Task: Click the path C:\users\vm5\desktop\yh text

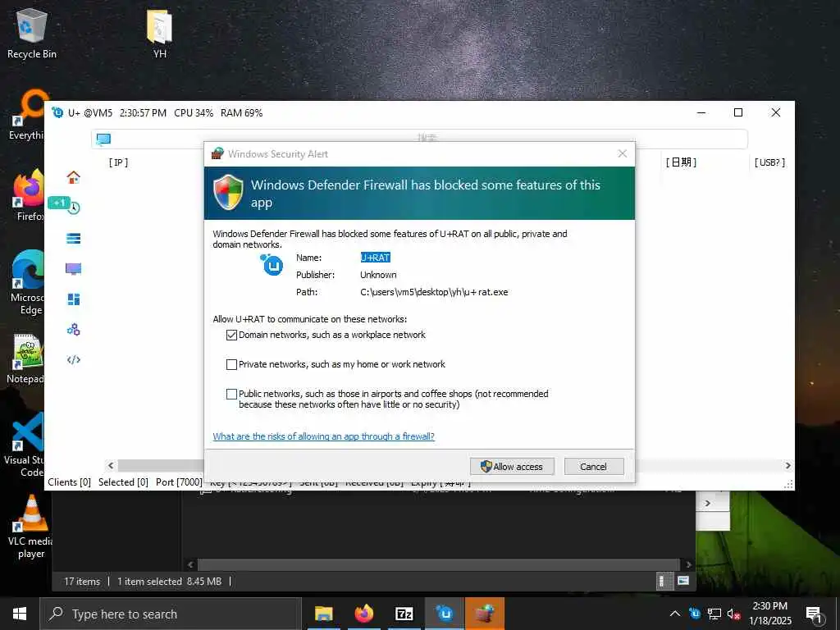Action: (434, 292)
